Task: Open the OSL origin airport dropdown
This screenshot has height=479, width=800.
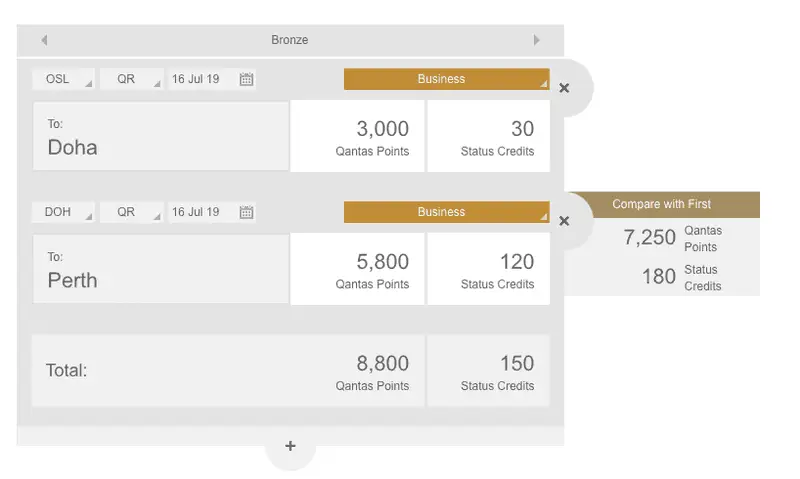Action: (x=64, y=79)
